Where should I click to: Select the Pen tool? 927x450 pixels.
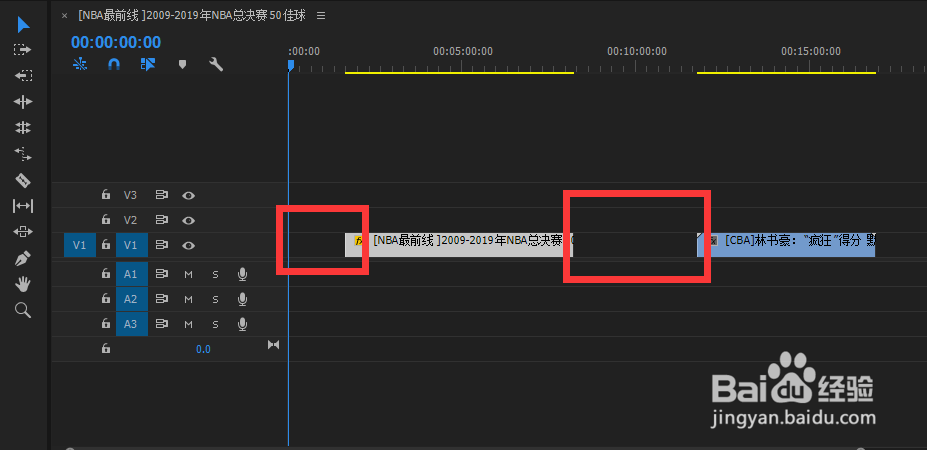pos(23,258)
